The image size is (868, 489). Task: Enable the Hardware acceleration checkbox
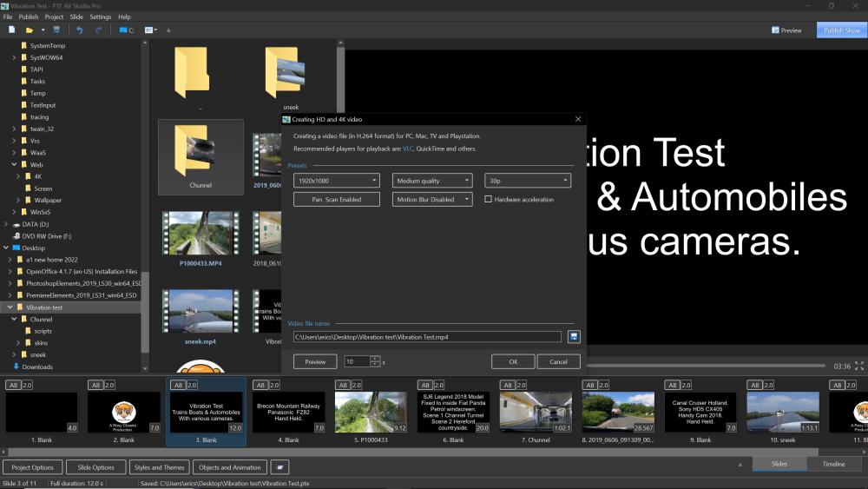(489, 200)
